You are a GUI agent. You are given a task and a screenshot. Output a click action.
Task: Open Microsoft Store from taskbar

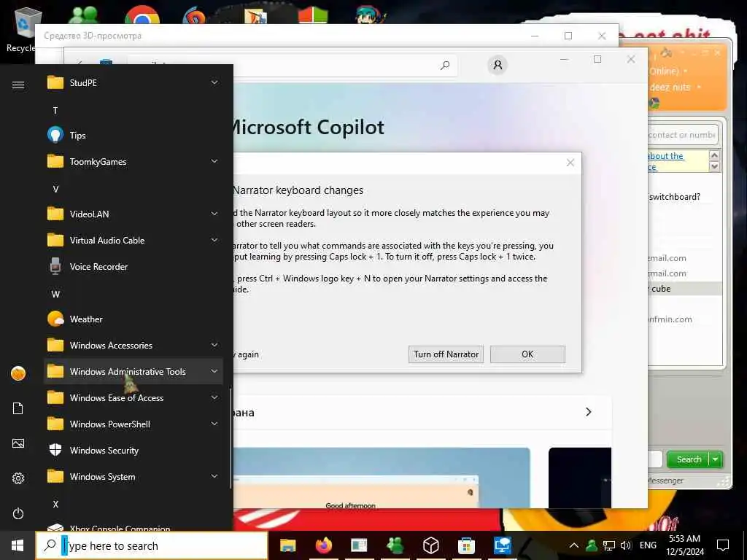click(x=466, y=545)
